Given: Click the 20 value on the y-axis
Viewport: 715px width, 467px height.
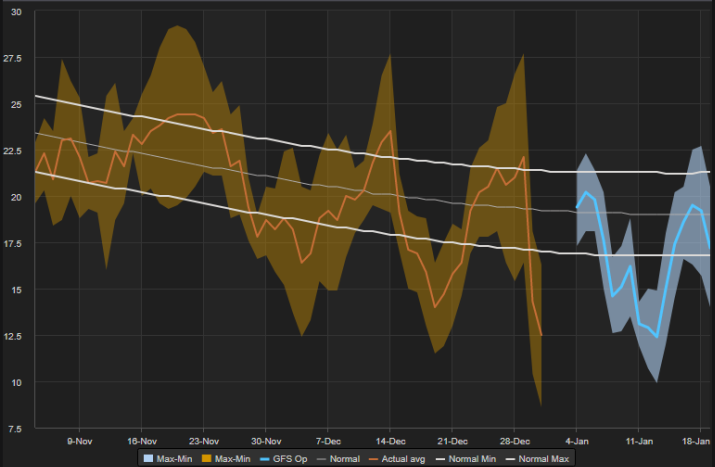Looking at the screenshot, I should [16, 197].
